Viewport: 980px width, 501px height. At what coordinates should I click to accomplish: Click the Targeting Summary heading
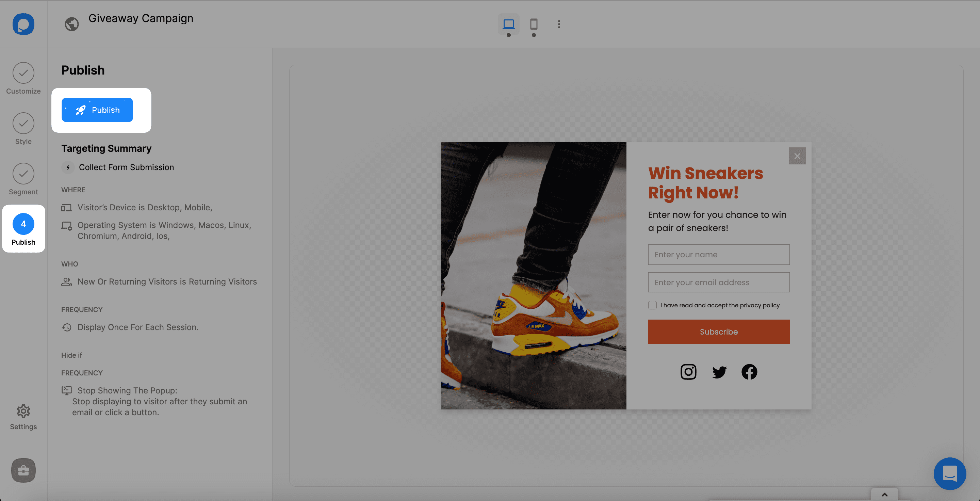coord(106,148)
